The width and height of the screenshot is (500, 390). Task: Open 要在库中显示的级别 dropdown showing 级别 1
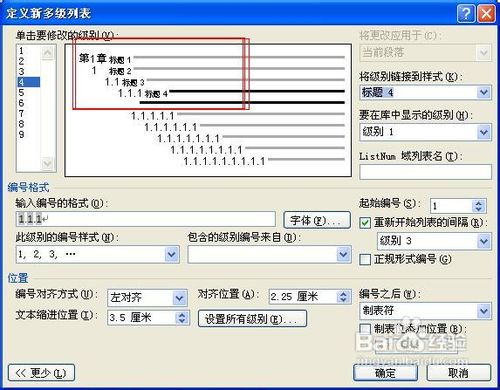484,132
